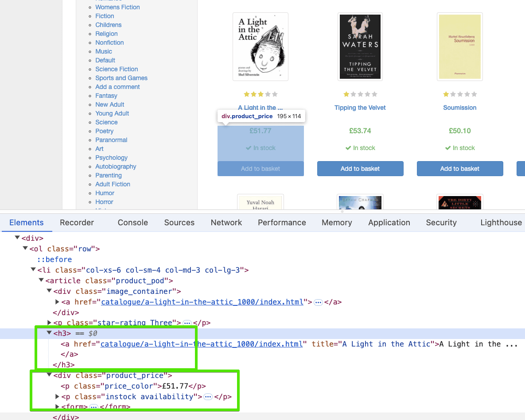Screen dimensions: 525x420
Task: Select the price_color paragraph element line
Action: click(133, 386)
